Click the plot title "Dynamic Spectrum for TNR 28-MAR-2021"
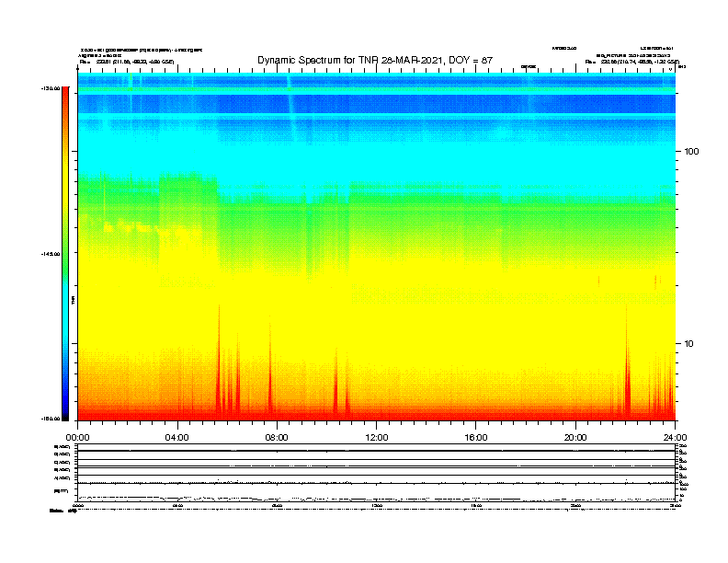This screenshot has height=563, width=728. pyautogui.click(x=350, y=60)
